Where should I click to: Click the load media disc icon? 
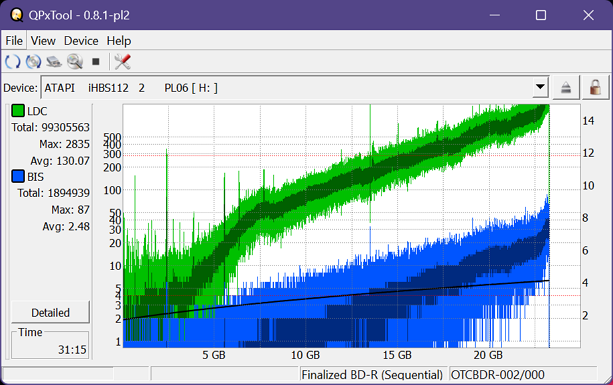pos(33,62)
